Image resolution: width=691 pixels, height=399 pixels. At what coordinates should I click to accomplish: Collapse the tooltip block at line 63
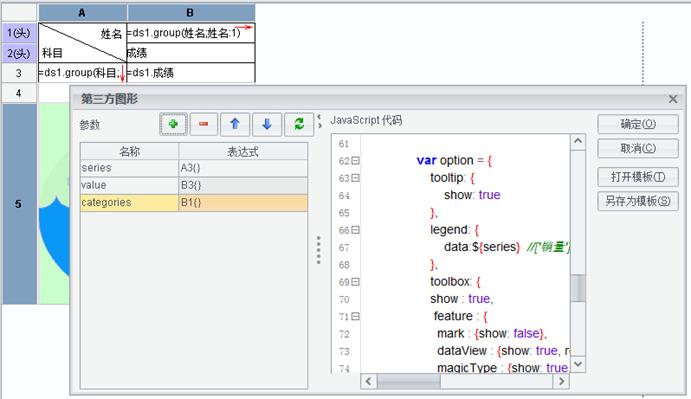click(x=355, y=178)
